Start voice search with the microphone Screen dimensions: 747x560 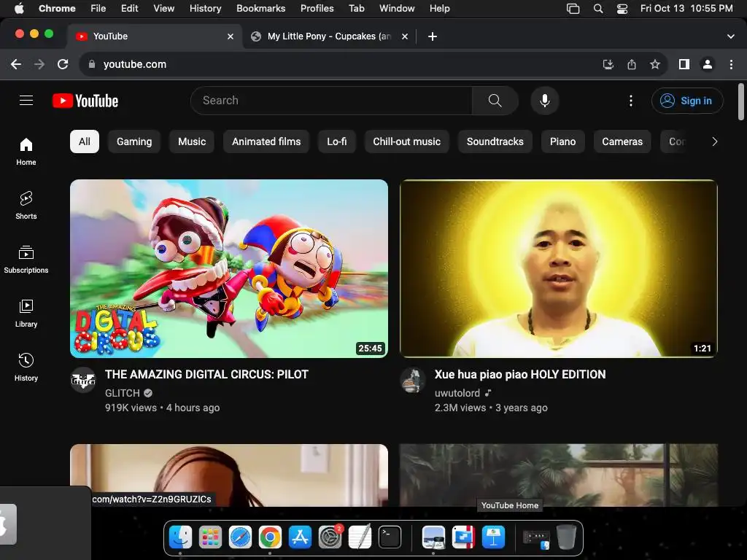click(x=544, y=101)
